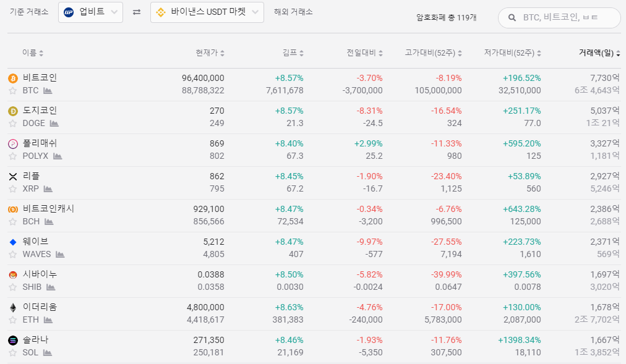
Task: Star BTC as a favorite
Action: 12,91
